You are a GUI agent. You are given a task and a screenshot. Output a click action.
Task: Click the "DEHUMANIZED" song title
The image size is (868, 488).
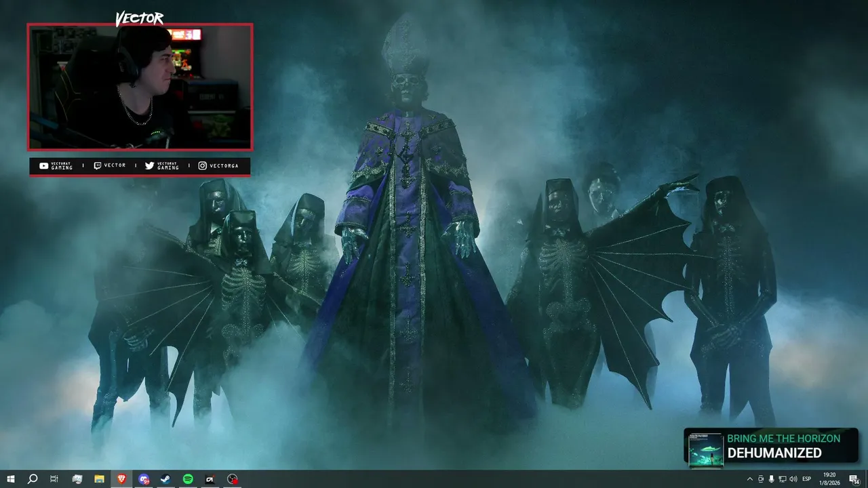(774, 453)
